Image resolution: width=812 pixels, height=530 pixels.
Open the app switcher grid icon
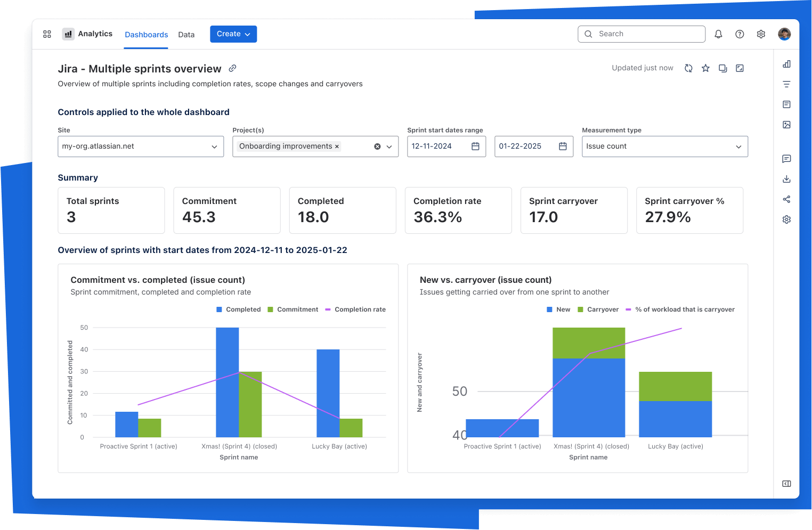pyautogui.click(x=47, y=34)
